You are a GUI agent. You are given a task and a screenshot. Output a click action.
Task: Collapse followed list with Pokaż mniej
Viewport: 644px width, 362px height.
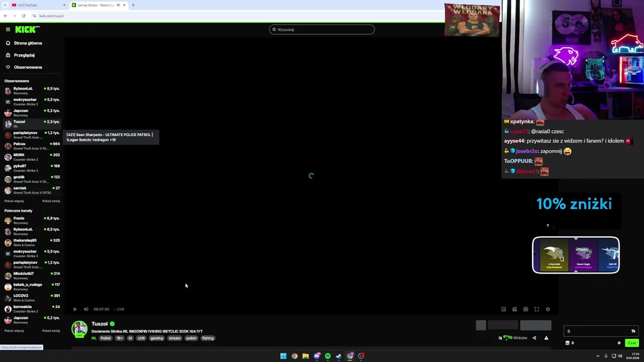(x=51, y=201)
